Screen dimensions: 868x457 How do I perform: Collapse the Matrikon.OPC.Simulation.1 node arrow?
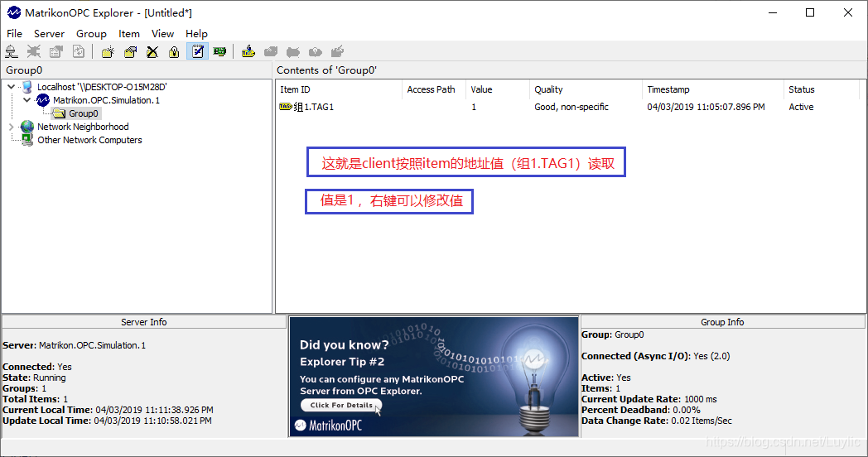[x=27, y=100]
